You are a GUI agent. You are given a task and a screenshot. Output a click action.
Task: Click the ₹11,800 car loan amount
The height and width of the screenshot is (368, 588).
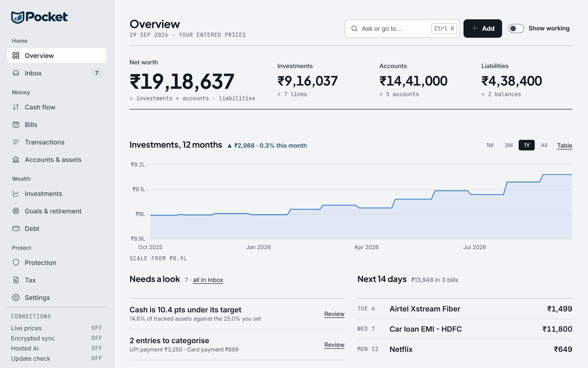[x=557, y=329]
